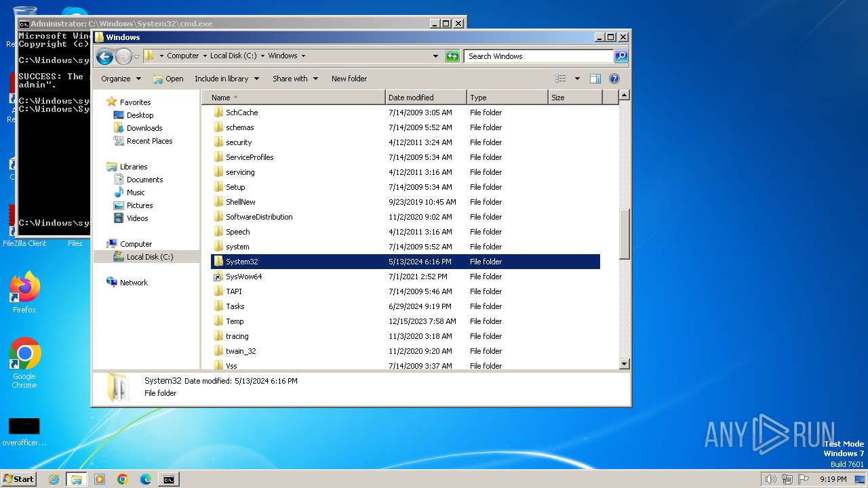Select Downloads in navigation pane
The width and height of the screenshot is (868, 488).
click(144, 128)
